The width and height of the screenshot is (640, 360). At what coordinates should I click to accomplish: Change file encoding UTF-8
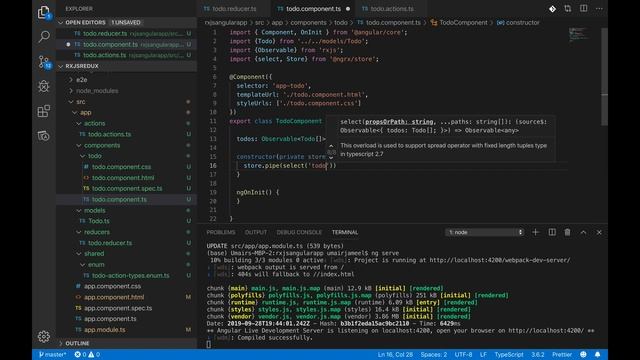point(463,355)
